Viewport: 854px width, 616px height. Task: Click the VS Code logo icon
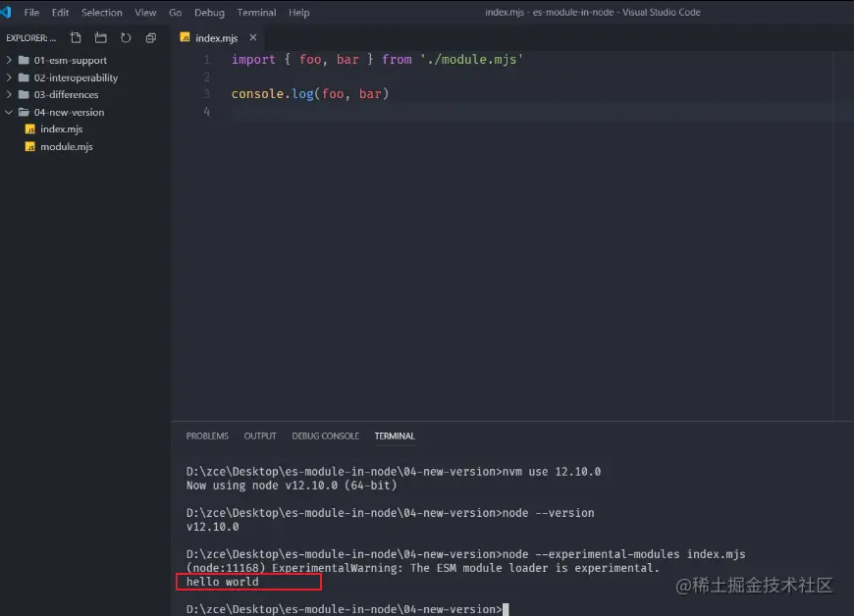click(6, 12)
